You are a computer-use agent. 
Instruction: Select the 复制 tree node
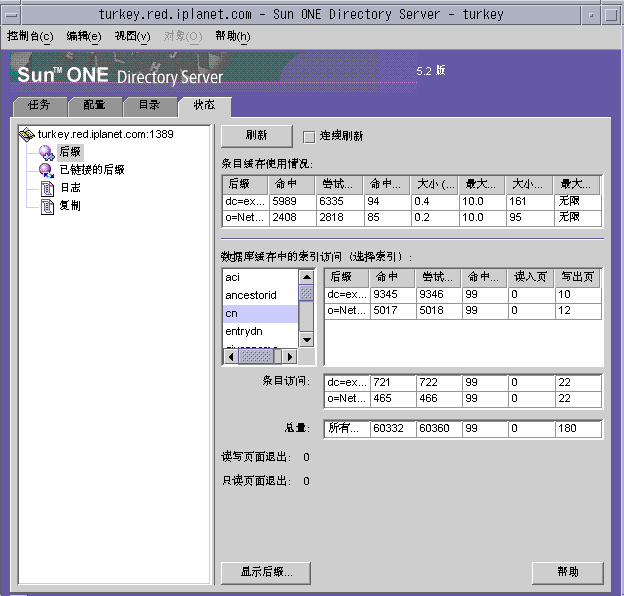pos(70,205)
